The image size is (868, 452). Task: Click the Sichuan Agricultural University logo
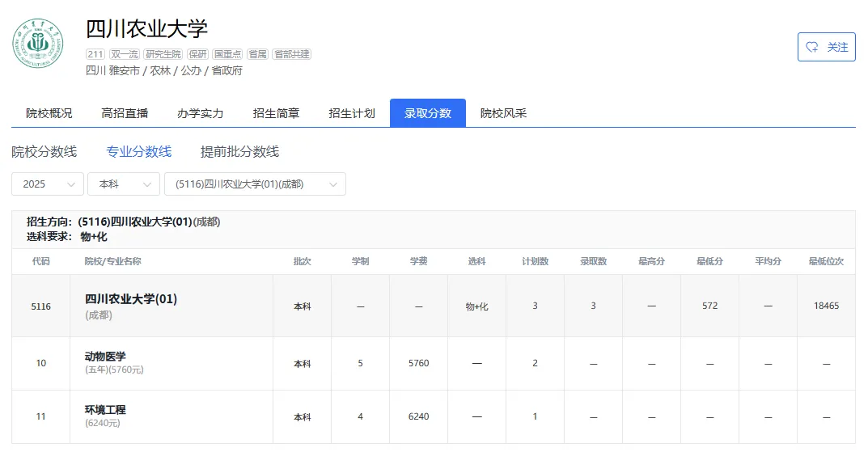(x=38, y=43)
